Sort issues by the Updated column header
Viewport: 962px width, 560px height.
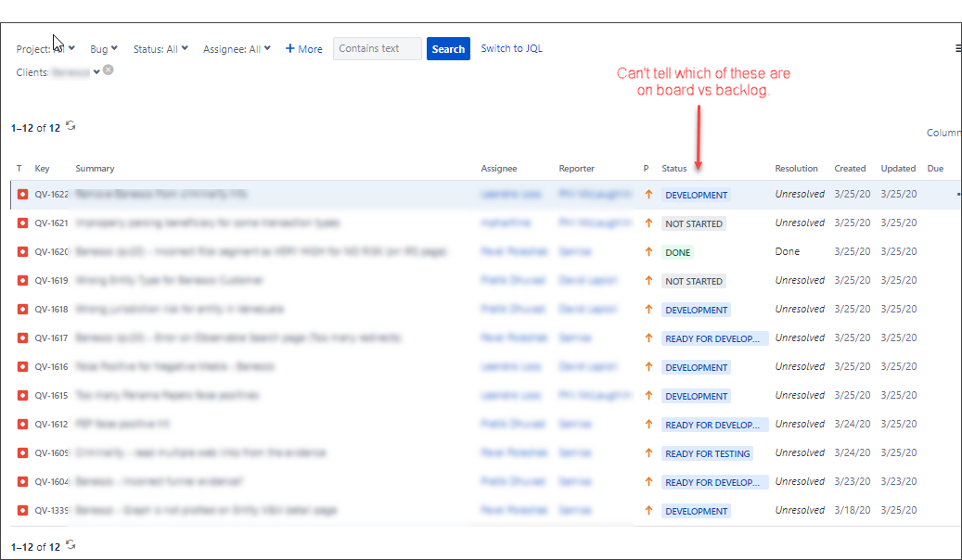click(898, 168)
